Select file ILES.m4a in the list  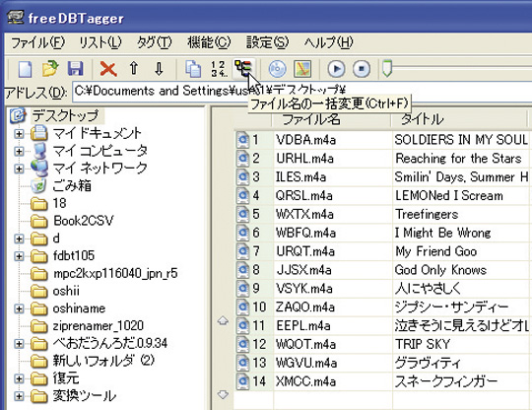point(300,177)
